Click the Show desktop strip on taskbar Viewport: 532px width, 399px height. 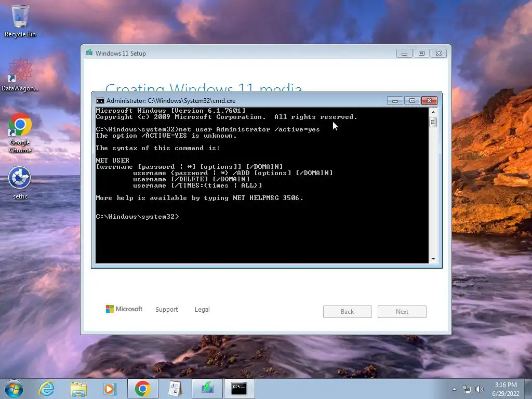click(x=528, y=389)
